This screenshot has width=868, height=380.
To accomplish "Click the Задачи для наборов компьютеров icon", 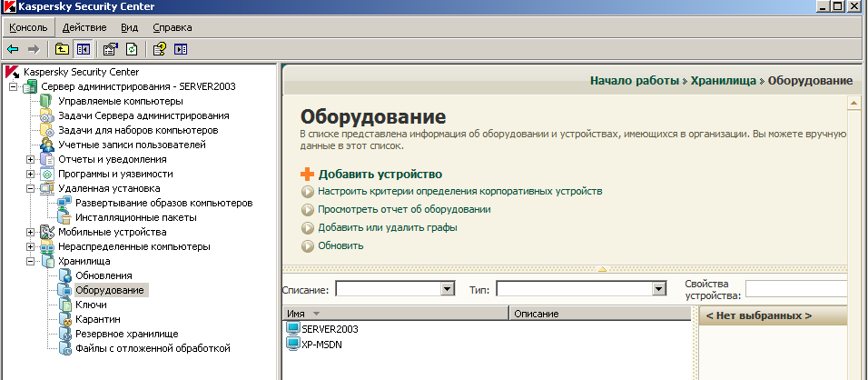I will 47,130.
